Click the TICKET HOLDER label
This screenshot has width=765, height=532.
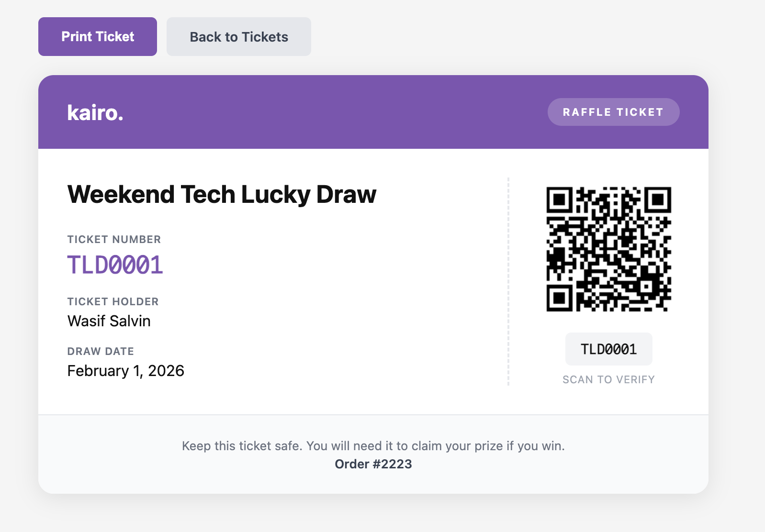point(113,301)
